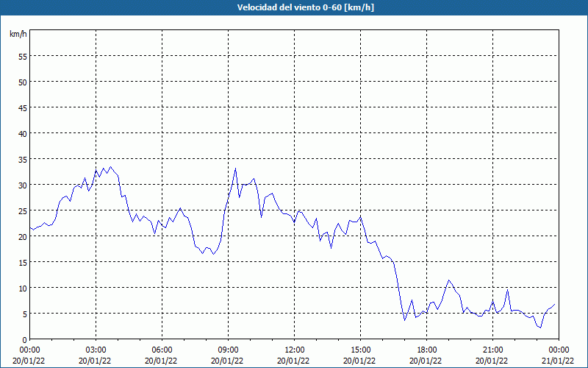Click the y-axis value 30
Image resolution: width=588 pixels, height=368 pixels.
[23, 185]
